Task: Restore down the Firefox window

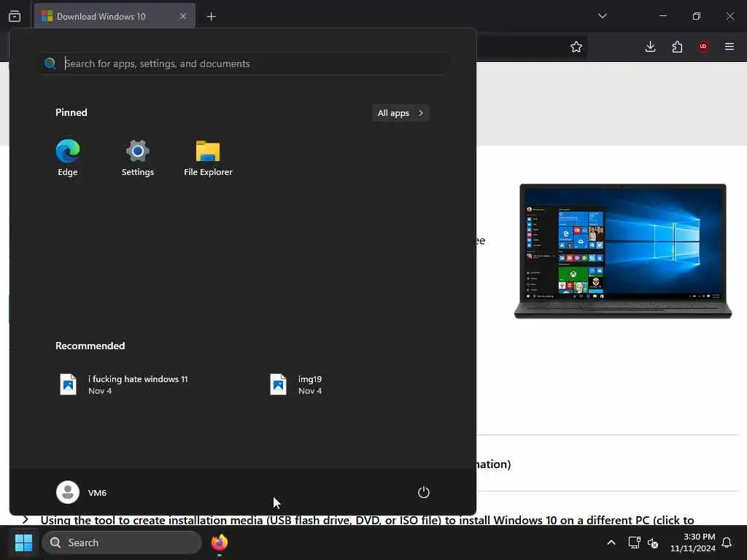Action: pos(697,16)
